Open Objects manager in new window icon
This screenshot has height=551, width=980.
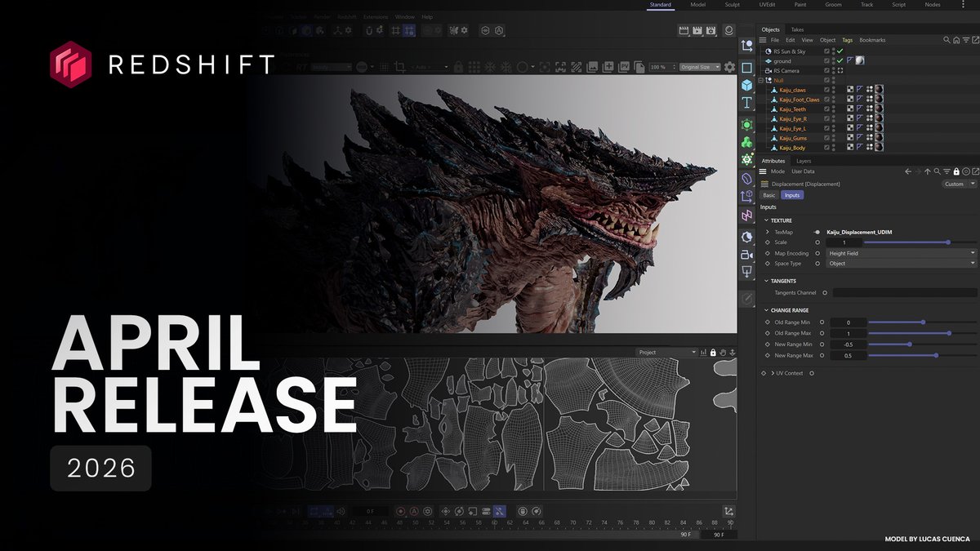[973, 40]
